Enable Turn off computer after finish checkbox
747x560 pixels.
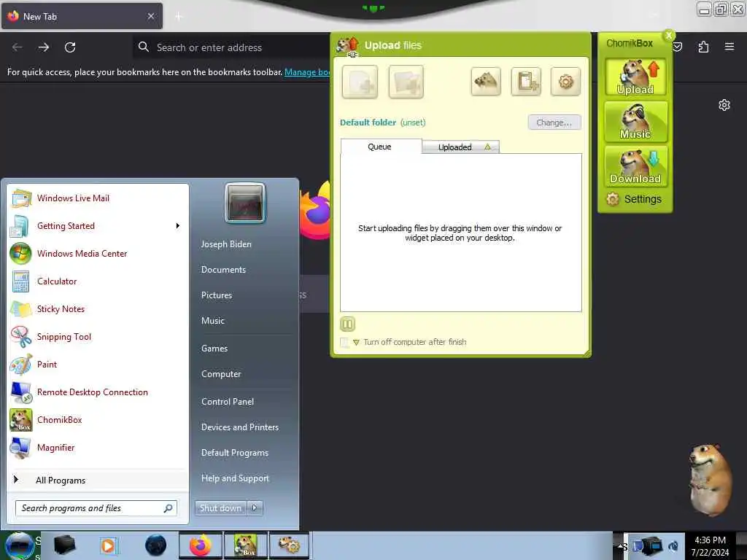click(344, 342)
